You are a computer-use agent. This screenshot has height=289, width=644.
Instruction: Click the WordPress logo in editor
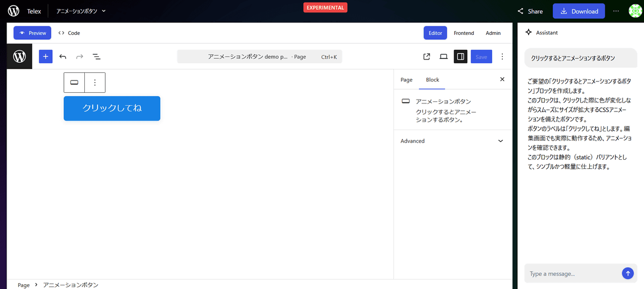pos(19,56)
